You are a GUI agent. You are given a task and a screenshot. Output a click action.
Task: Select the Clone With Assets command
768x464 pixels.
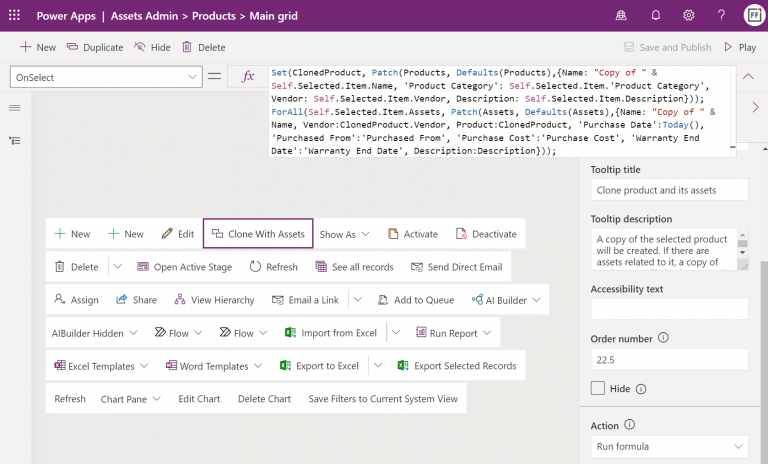(x=258, y=234)
